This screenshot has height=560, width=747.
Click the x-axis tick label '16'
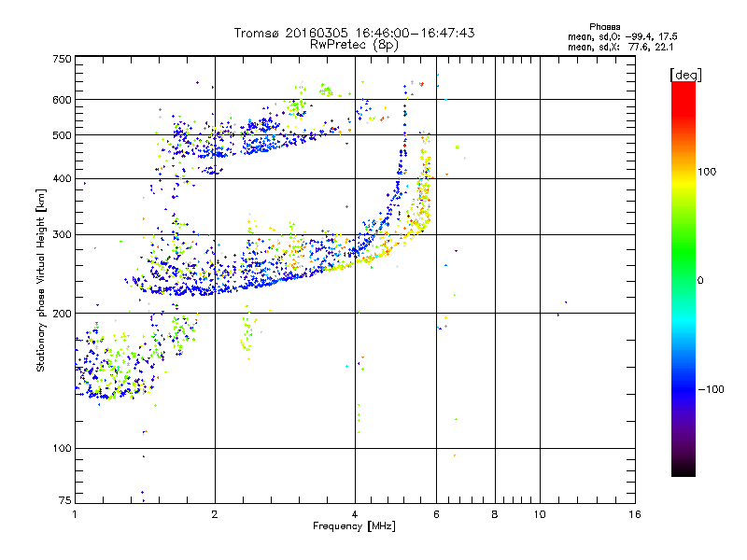[635, 514]
